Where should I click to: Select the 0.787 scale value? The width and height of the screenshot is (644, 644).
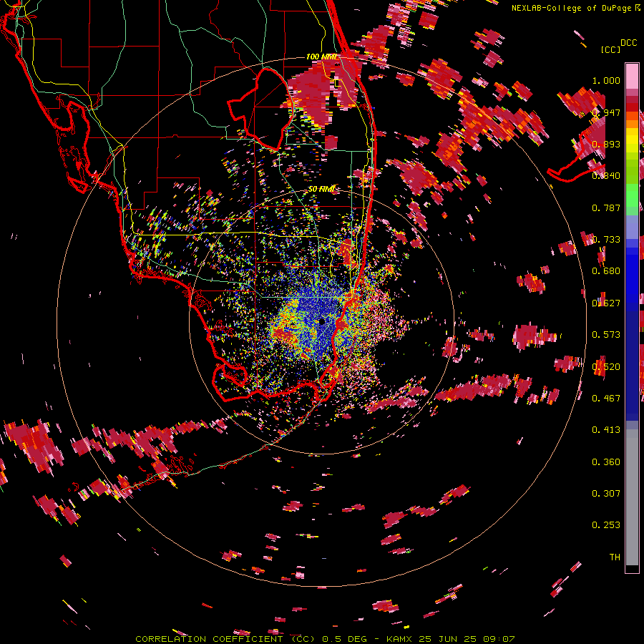click(x=606, y=208)
